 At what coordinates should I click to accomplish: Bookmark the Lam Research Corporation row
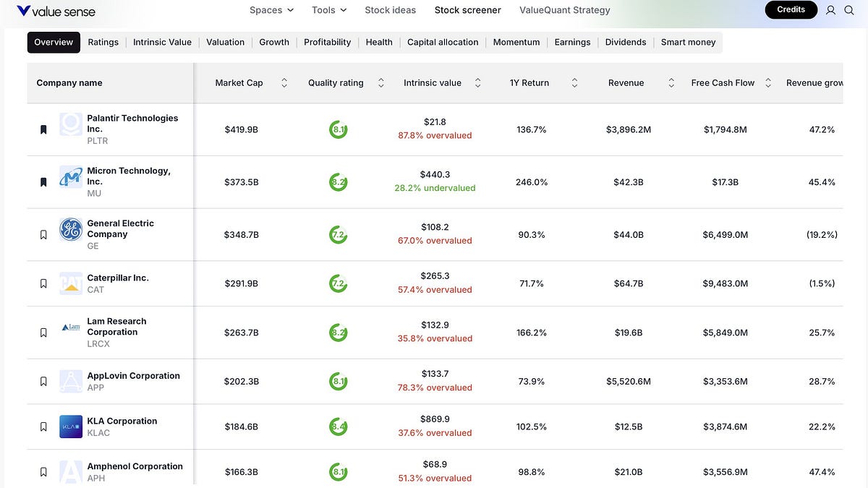click(43, 333)
